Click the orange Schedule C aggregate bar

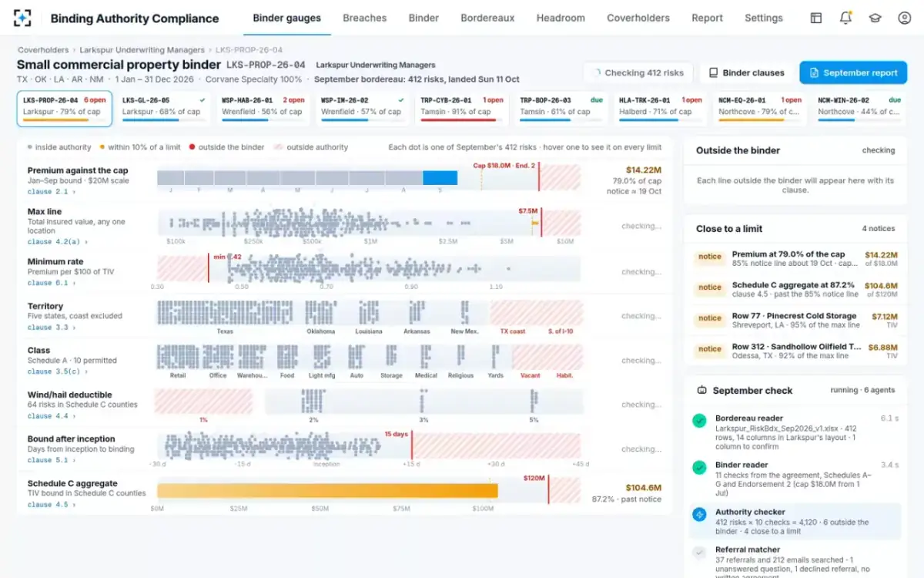pos(327,490)
